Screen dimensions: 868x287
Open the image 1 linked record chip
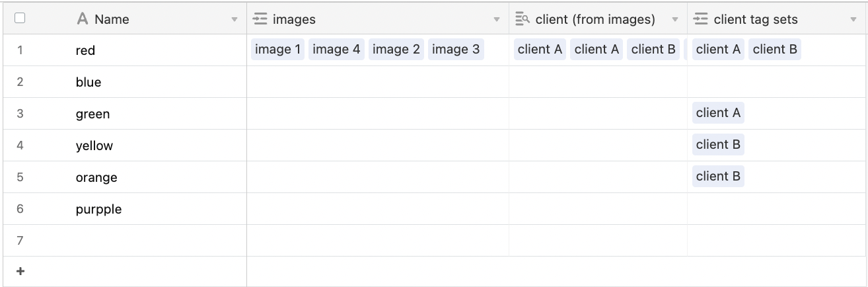[278, 50]
